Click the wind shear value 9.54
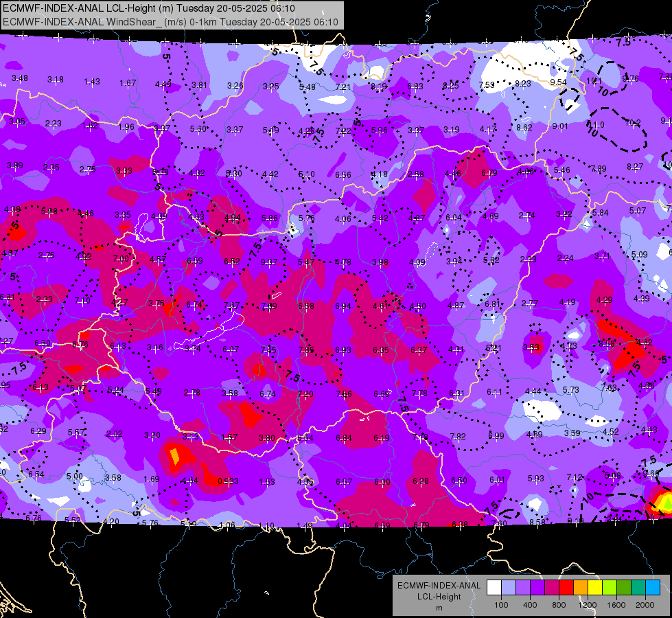 (x=559, y=82)
